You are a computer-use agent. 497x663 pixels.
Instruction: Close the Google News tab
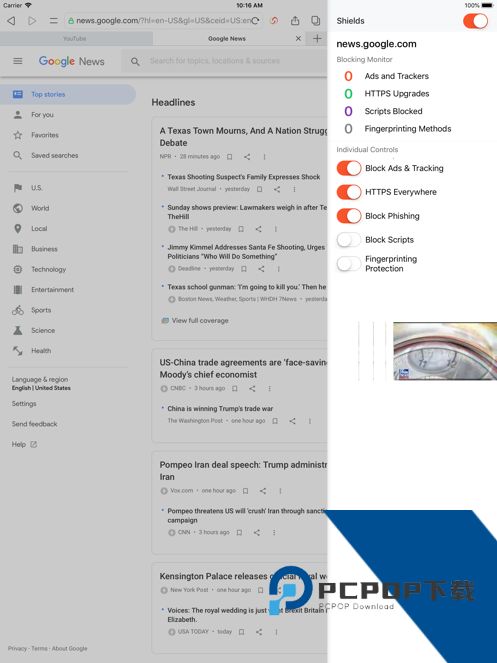(x=298, y=38)
